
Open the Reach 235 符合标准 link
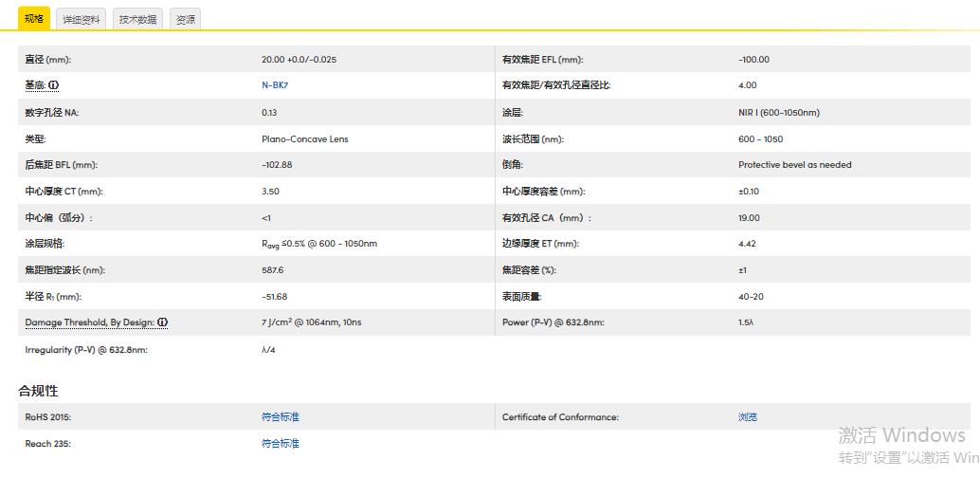pyautogui.click(x=280, y=443)
